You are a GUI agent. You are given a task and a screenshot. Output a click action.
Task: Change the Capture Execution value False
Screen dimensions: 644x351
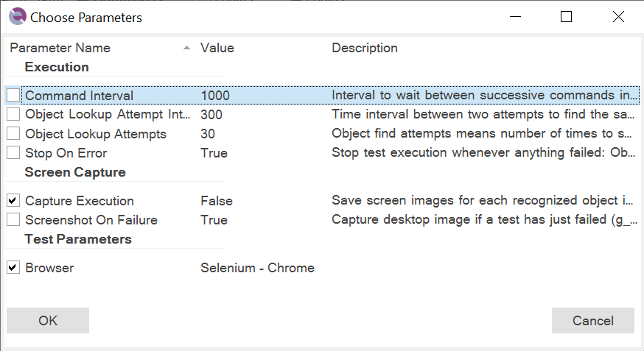[x=217, y=200]
